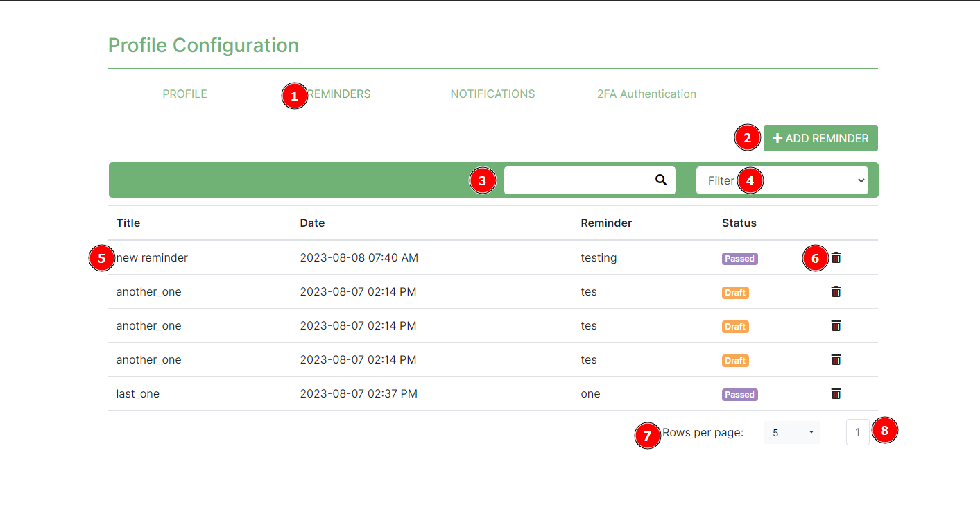Click the Date column header
980x530 pixels.
312,223
